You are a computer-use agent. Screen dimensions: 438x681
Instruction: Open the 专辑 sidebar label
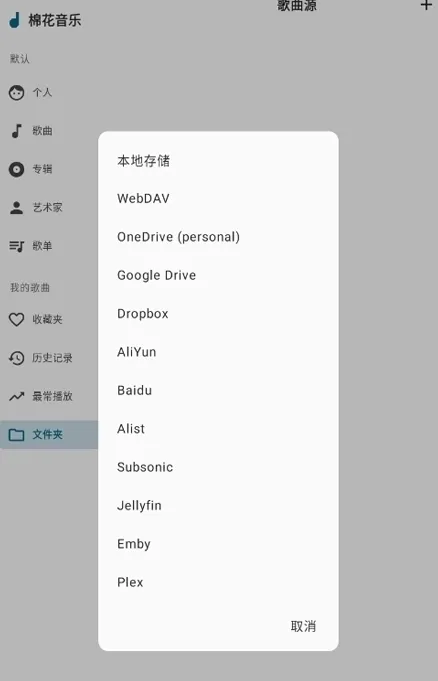click(42, 169)
